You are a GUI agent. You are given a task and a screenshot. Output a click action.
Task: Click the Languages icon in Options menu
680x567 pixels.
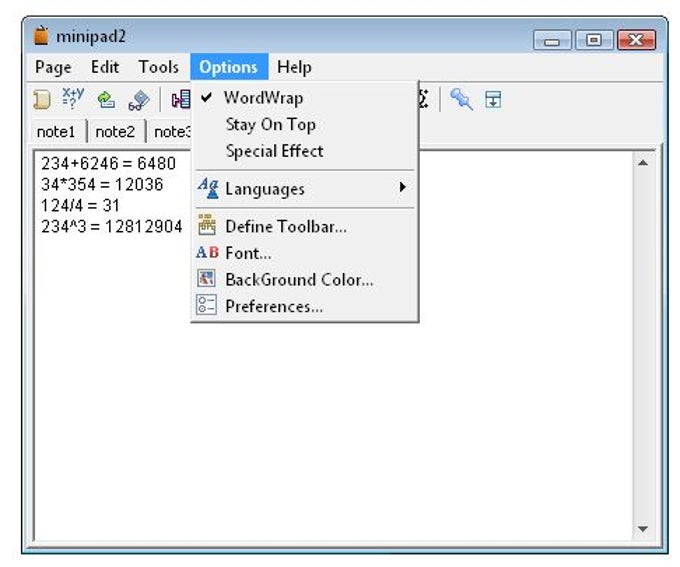208,188
